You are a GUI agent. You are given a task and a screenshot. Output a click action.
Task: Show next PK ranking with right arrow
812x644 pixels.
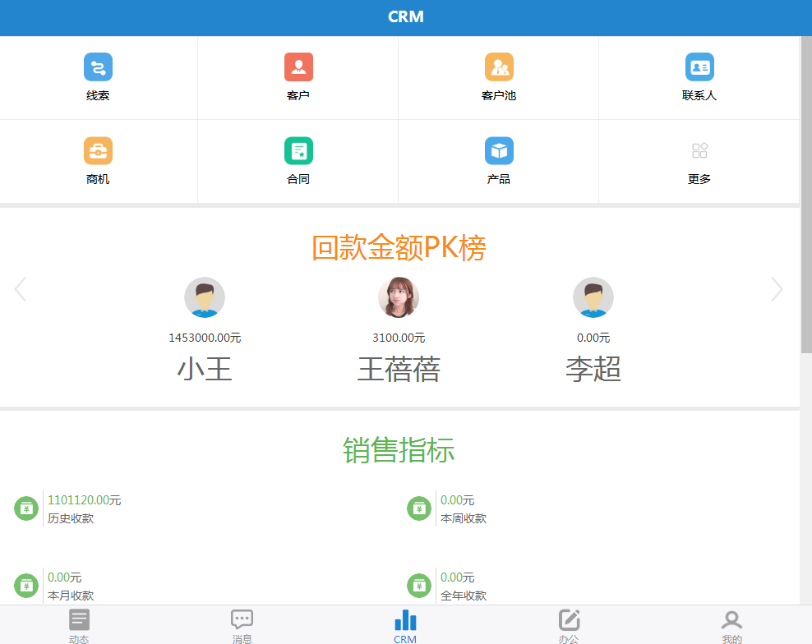coord(777,289)
